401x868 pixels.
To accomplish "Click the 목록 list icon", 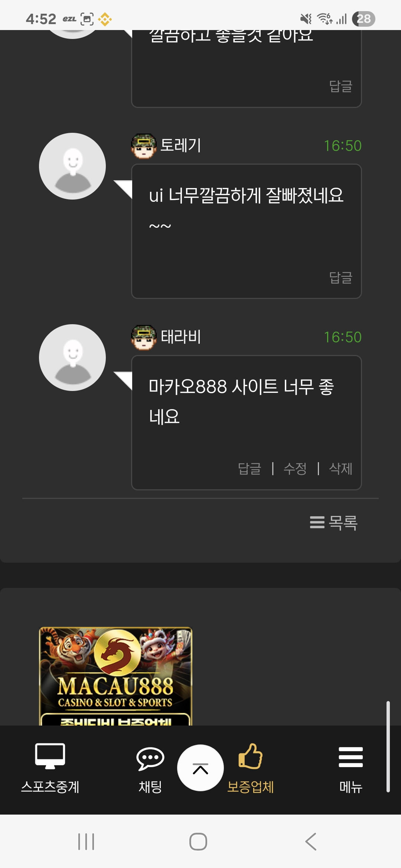I will [x=317, y=522].
